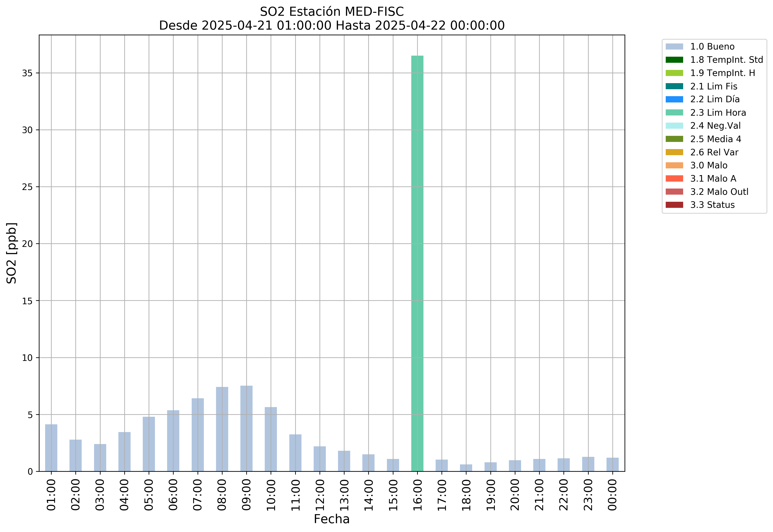
Task: Click the bar at 17:00
Action: [442, 466]
